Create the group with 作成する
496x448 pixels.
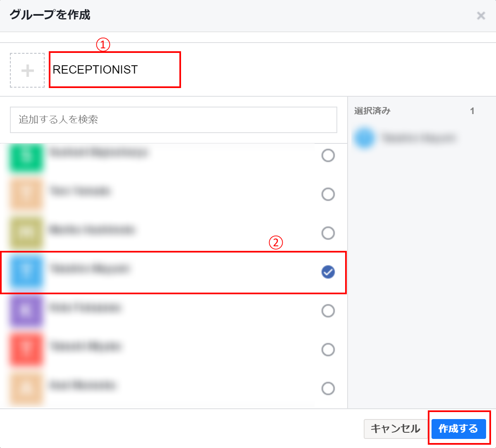(458, 429)
